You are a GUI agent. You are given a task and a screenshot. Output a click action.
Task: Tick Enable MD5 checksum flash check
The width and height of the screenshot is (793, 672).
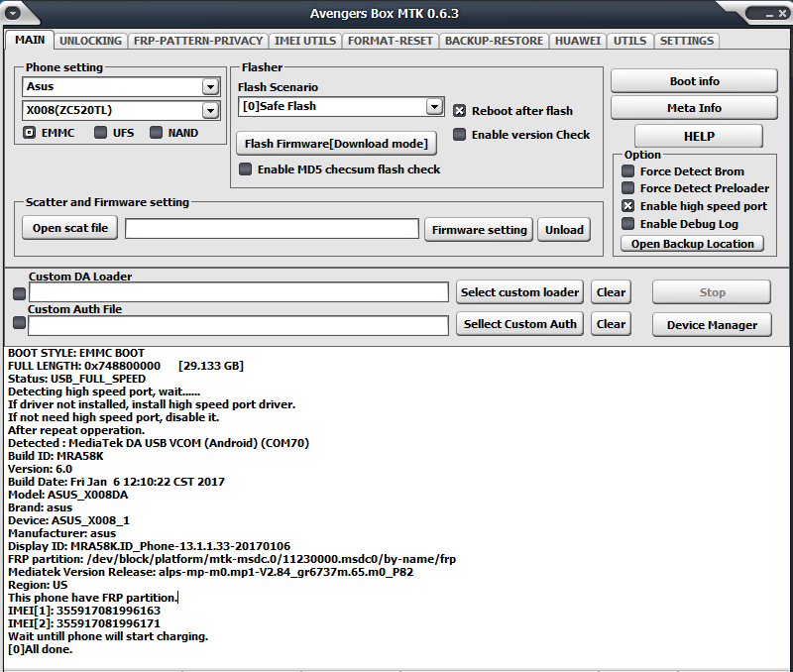coord(246,169)
